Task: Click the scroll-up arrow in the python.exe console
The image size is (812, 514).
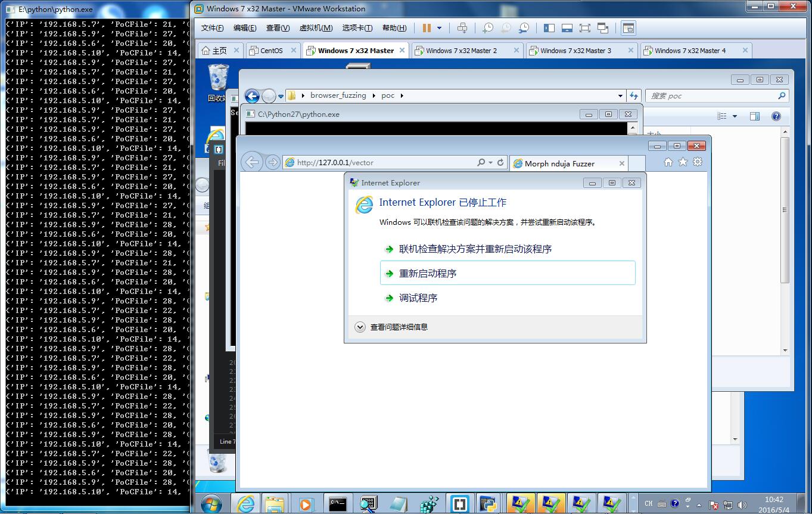Action: [x=633, y=127]
